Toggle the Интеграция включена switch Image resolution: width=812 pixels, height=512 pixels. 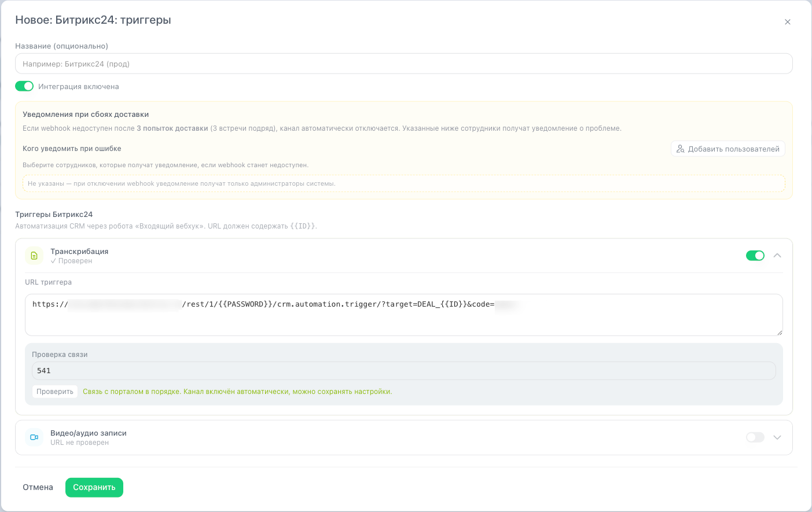click(x=24, y=86)
